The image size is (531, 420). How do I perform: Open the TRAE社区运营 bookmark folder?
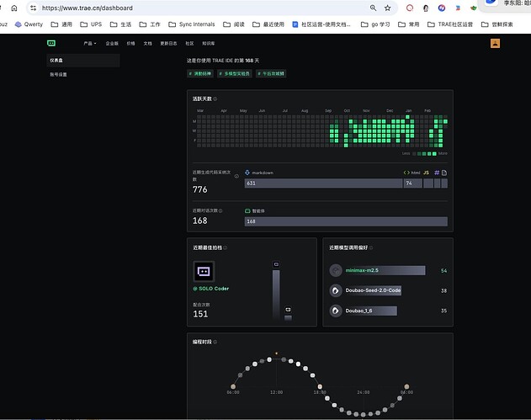click(450, 24)
